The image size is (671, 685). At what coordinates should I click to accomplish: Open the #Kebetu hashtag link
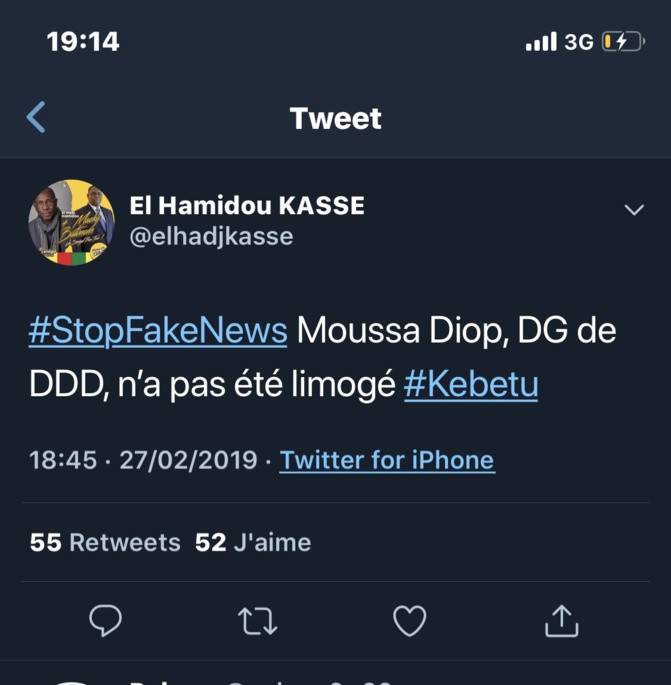[x=471, y=385]
